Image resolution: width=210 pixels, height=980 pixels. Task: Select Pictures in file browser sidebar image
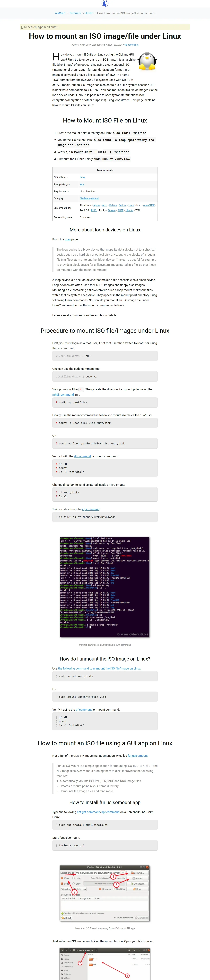point(66,974)
